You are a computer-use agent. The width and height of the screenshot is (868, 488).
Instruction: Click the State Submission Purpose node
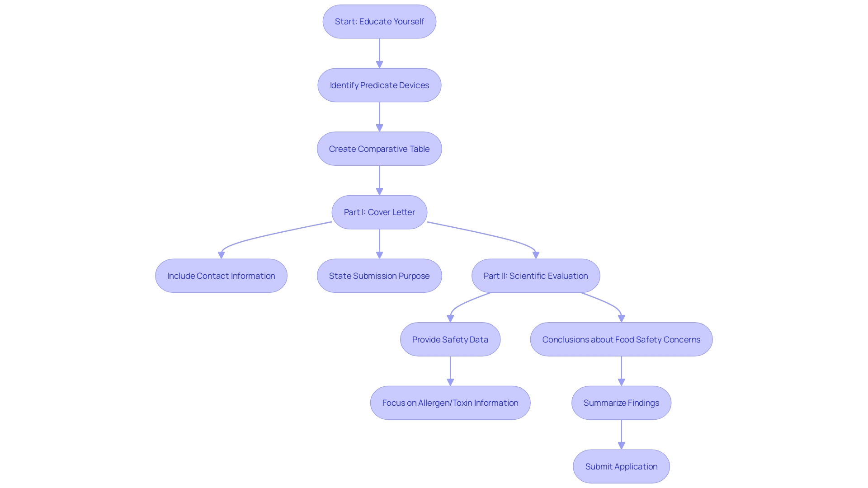(x=379, y=275)
